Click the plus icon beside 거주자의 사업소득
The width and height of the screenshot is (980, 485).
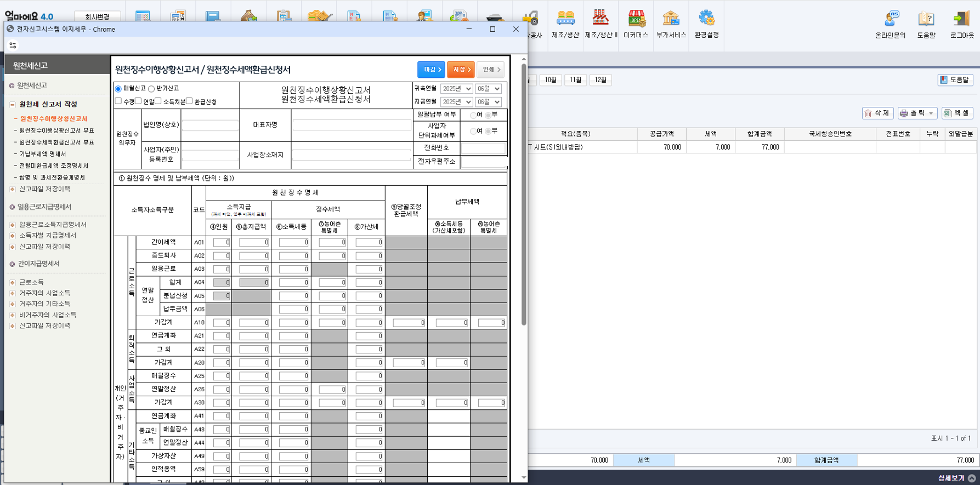coord(13,293)
